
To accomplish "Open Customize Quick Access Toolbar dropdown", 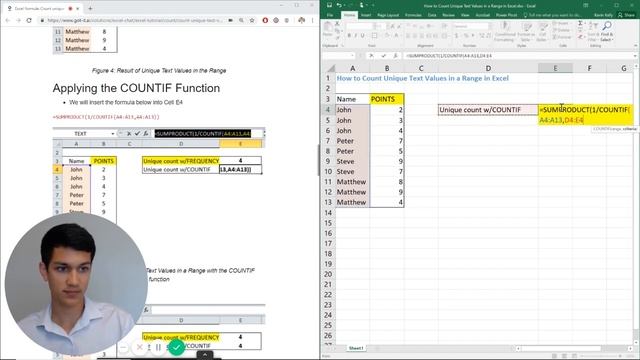I will tap(372, 5).
